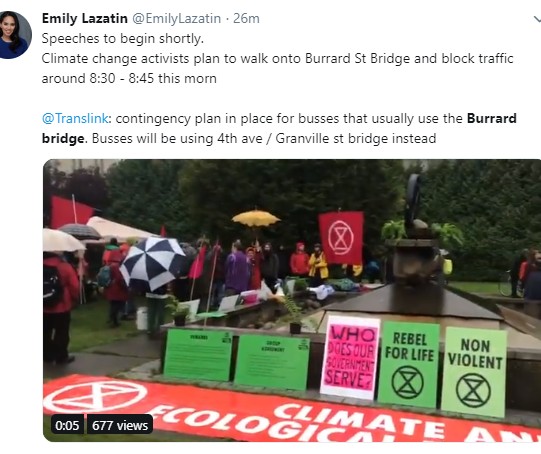Click the yellow umbrella in video
The height and width of the screenshot is (454, 541).
[x=255, y=218]
